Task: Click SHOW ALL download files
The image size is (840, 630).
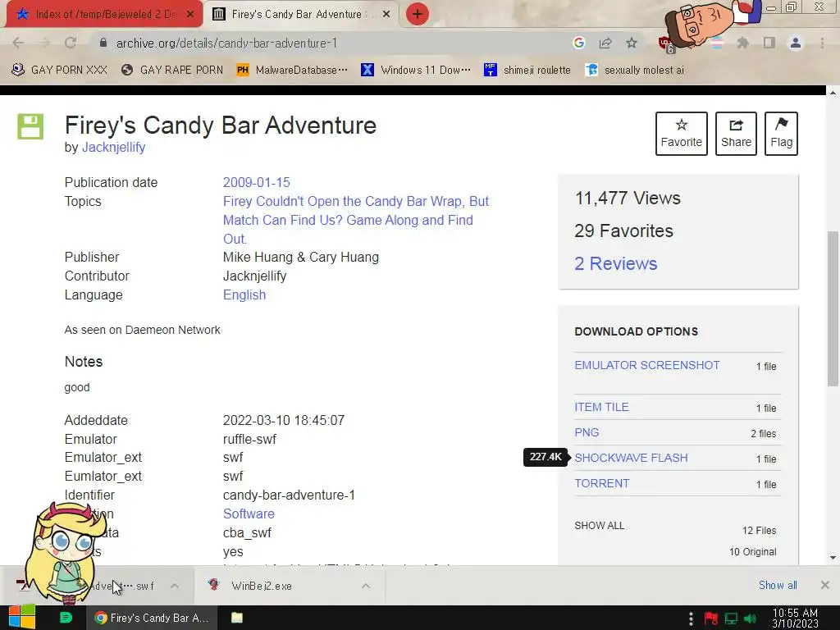Action: [x=600, y=526]
